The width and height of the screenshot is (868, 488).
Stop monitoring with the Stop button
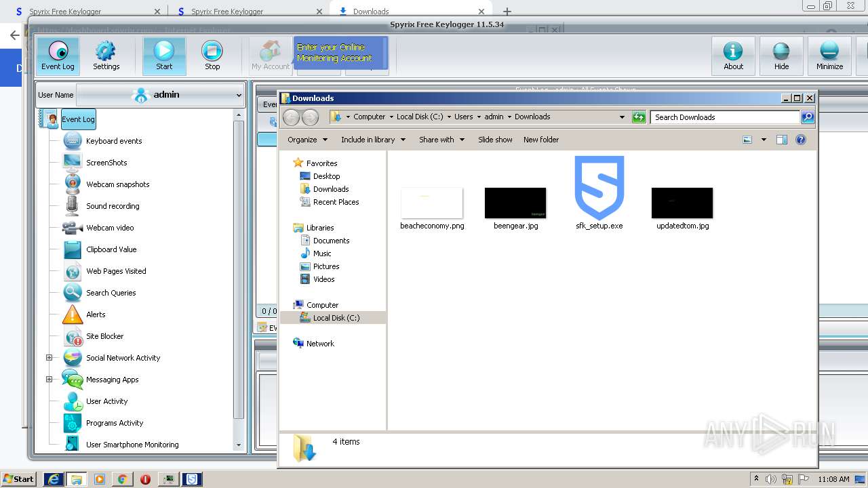coord(212,56)
